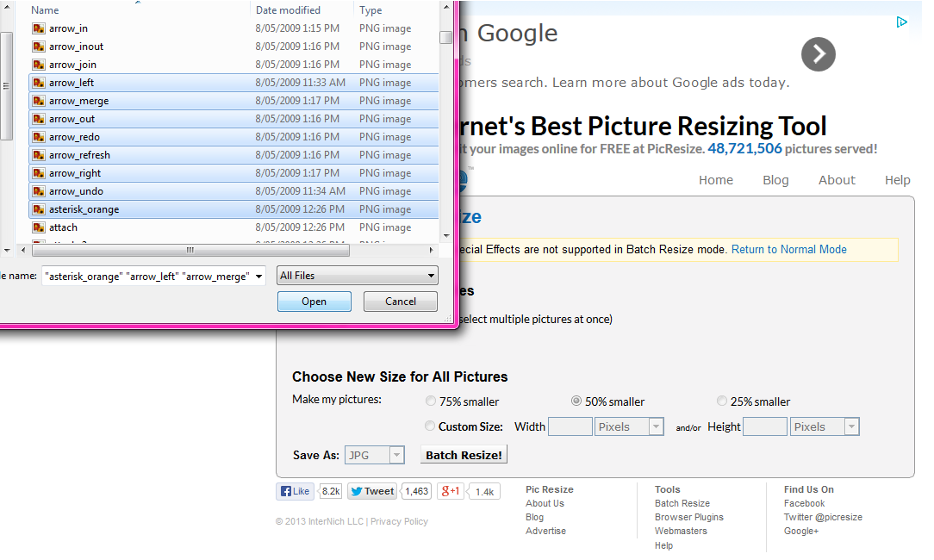
Task: Click the file list scroll up arrow
Action: click(x=446, y=7)
